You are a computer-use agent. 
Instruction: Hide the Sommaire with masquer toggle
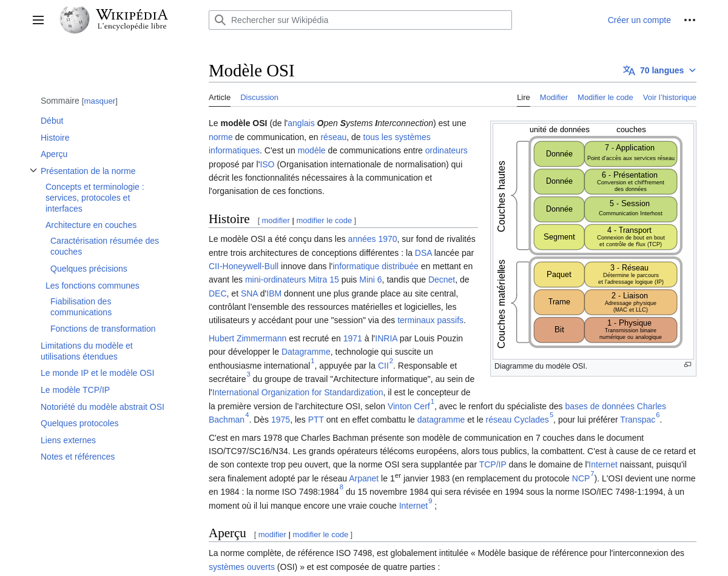click(x=99, y=101)
